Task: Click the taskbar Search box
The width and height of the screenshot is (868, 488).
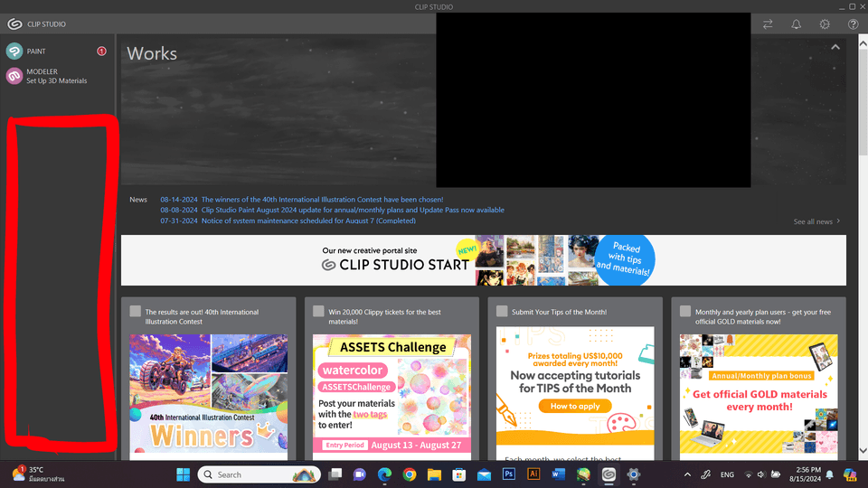Action: coord(259,474)
